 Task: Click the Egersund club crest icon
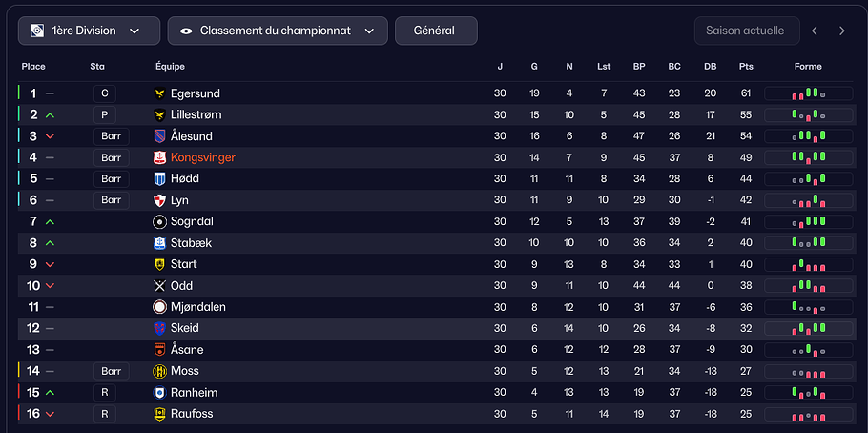[x=160, y=93]
